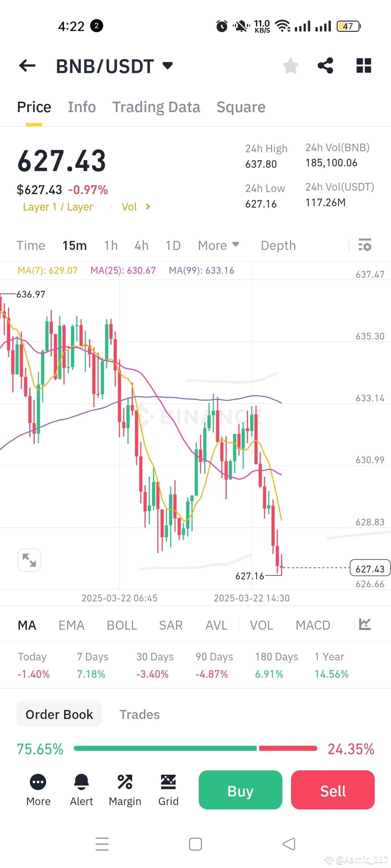Expand chart to fullscreen with the expand icon

pos(29,559)
